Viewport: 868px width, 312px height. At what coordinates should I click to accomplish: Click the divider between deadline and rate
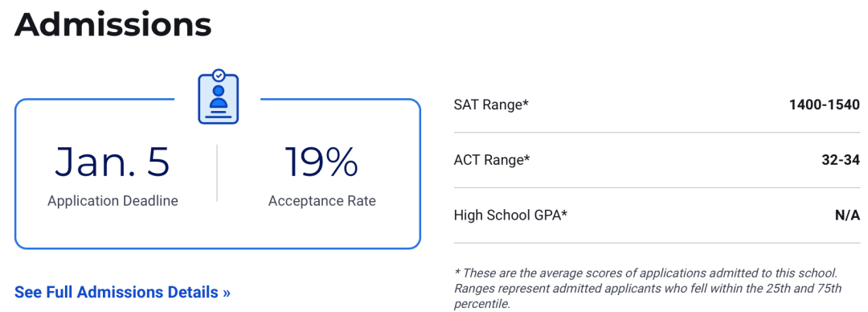click(x=217, y=173)
